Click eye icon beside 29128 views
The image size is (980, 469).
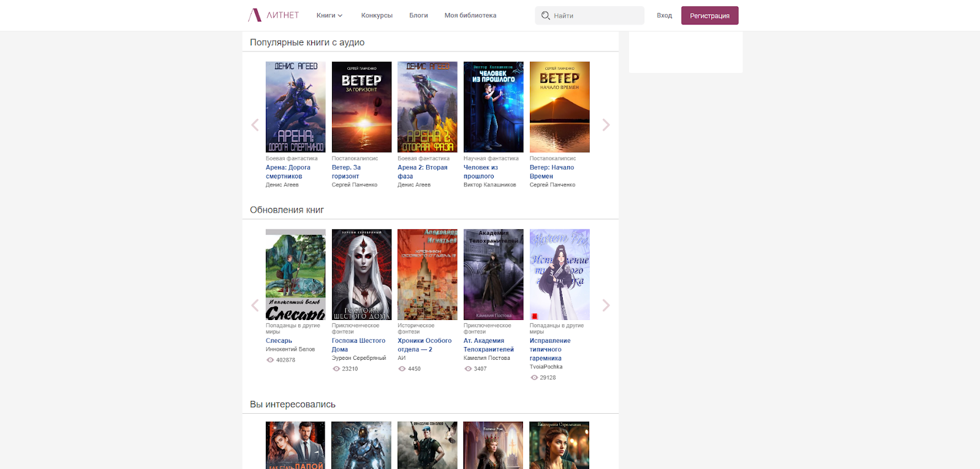[534, 378]
